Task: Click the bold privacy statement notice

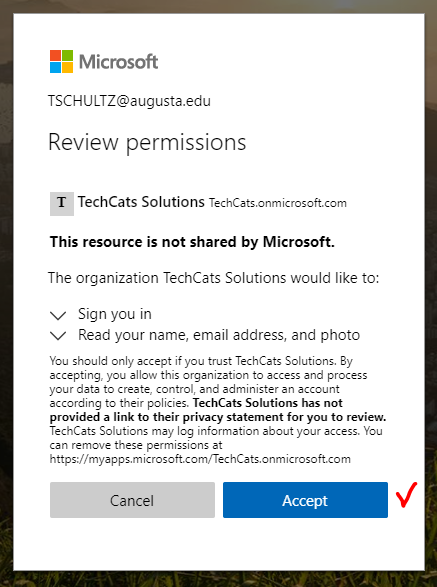Action: (x=218, y=410)
